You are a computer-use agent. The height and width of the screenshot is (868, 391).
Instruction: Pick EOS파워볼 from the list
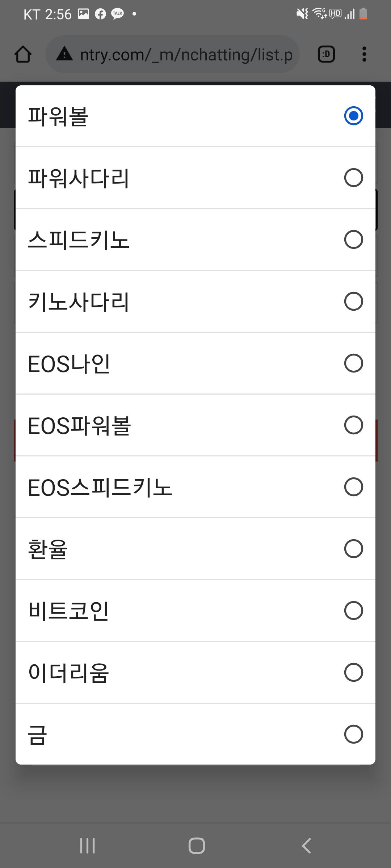(195, 425)
